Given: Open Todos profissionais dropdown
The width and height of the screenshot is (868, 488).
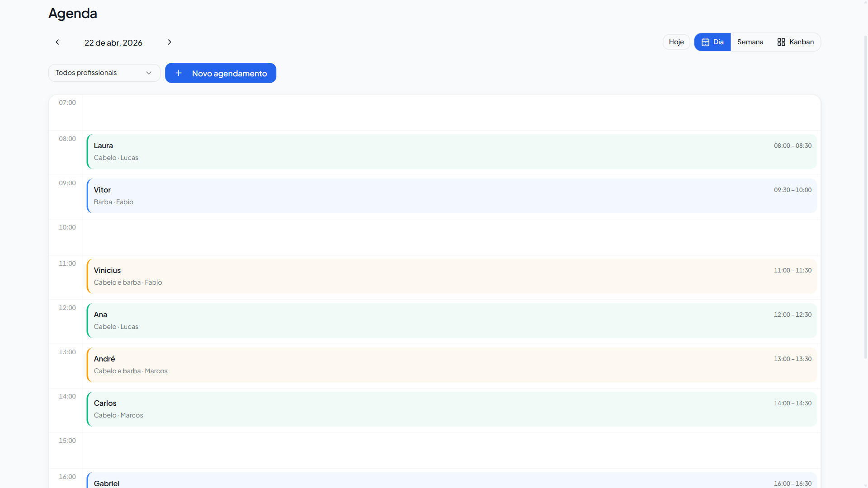Looking at the screenshot, I should coord(104,73).
